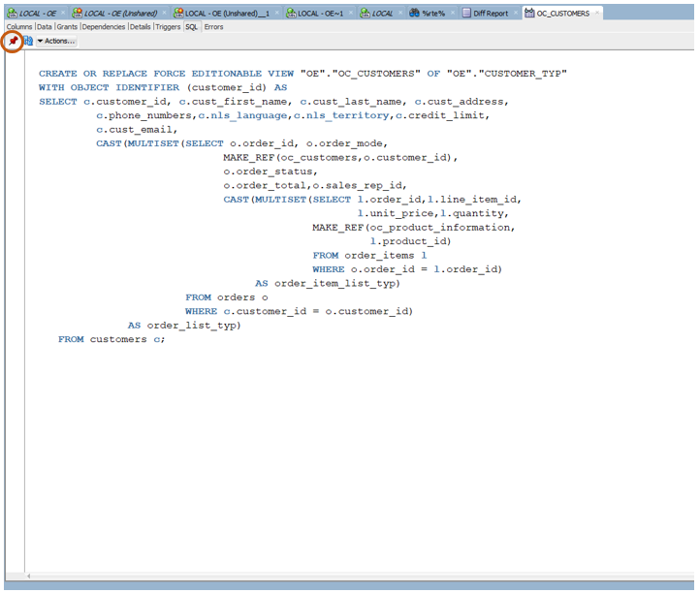Open the Errors sub-tab
700x593 pixels.
pyautogui.click(x=214, y=27)
